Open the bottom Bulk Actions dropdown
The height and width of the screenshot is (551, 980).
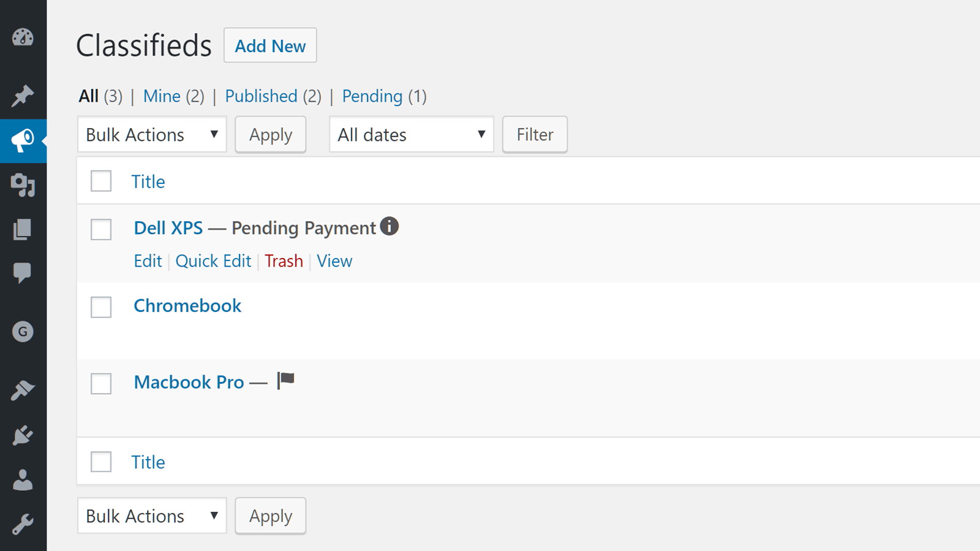click(x=152, y=516)
